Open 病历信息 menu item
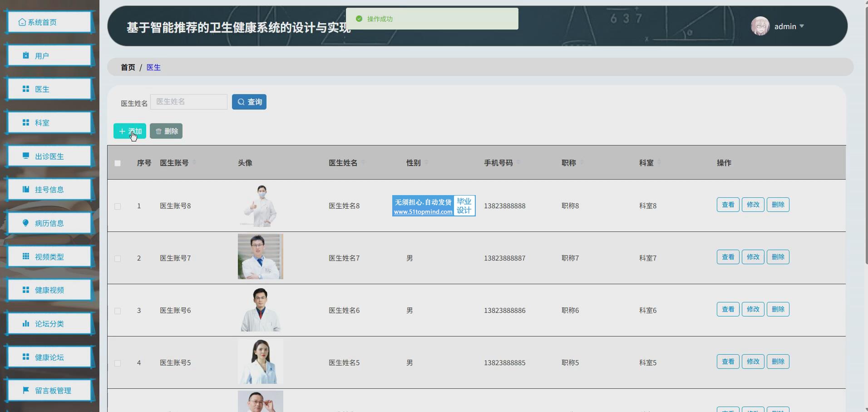The image size is (868, 412). point(49,223)
